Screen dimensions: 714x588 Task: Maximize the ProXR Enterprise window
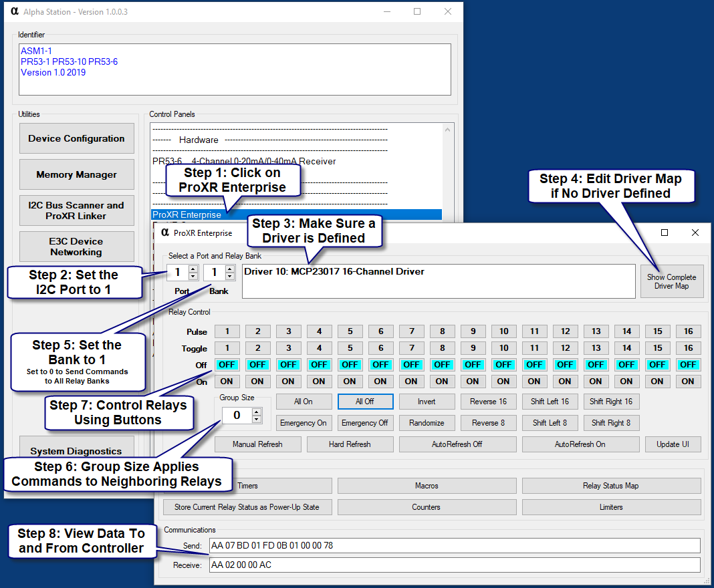click(x=665, y=233)
